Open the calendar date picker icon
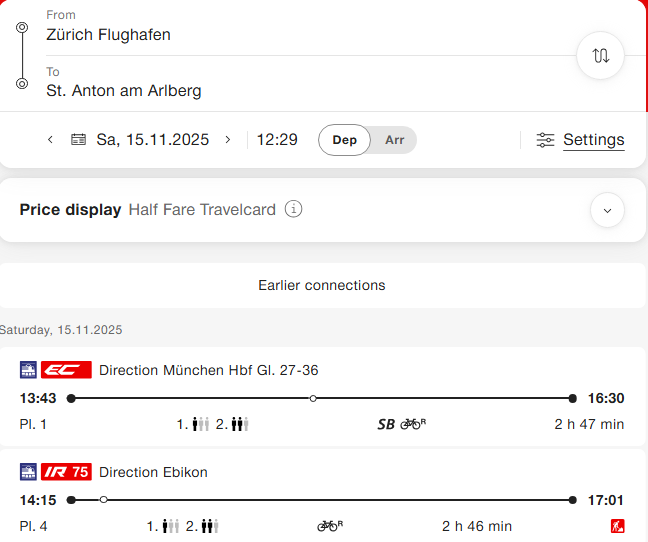648x542 pixels. (79, 140)
